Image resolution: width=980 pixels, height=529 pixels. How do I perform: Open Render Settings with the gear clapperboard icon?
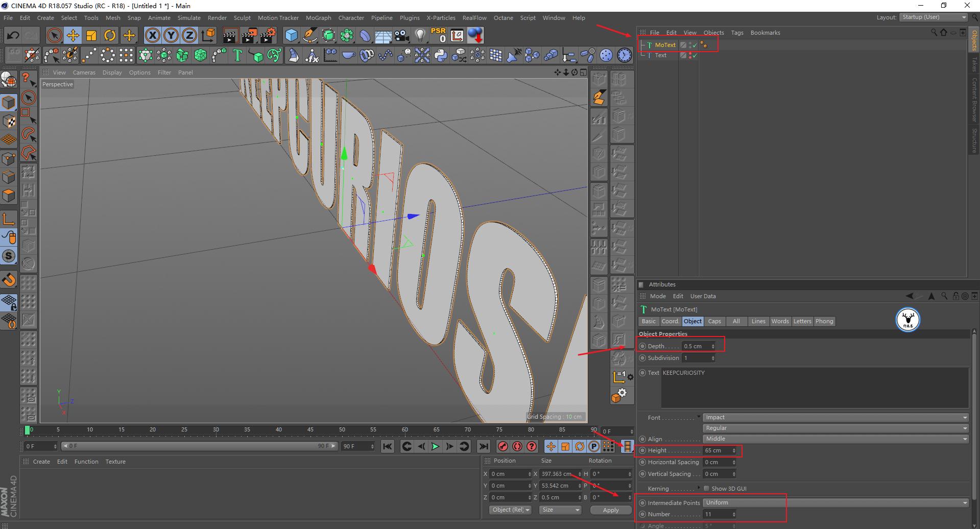[268, 35]
